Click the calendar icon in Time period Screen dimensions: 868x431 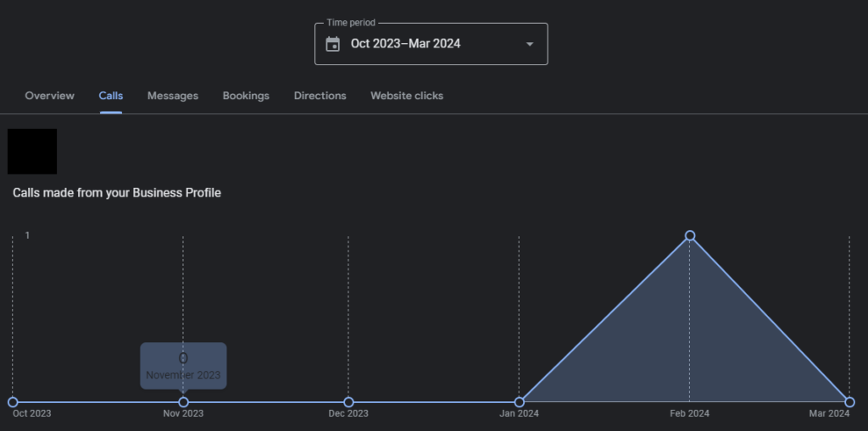[x=332, y=44]
